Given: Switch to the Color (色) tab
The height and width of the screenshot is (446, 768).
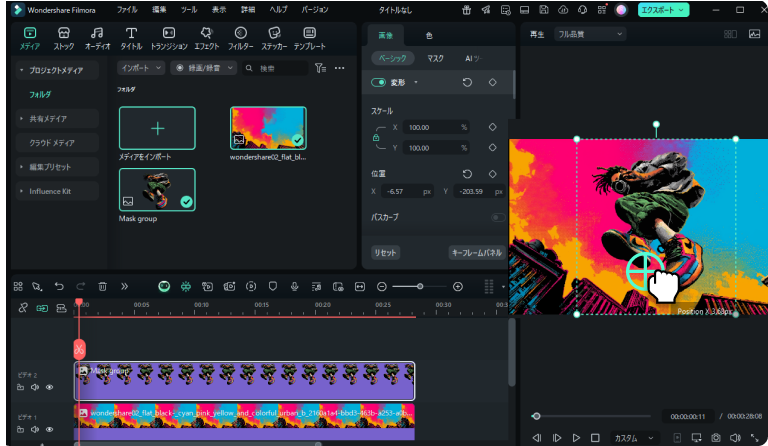Looking at the screenshot, I should (x=429, y=35).
